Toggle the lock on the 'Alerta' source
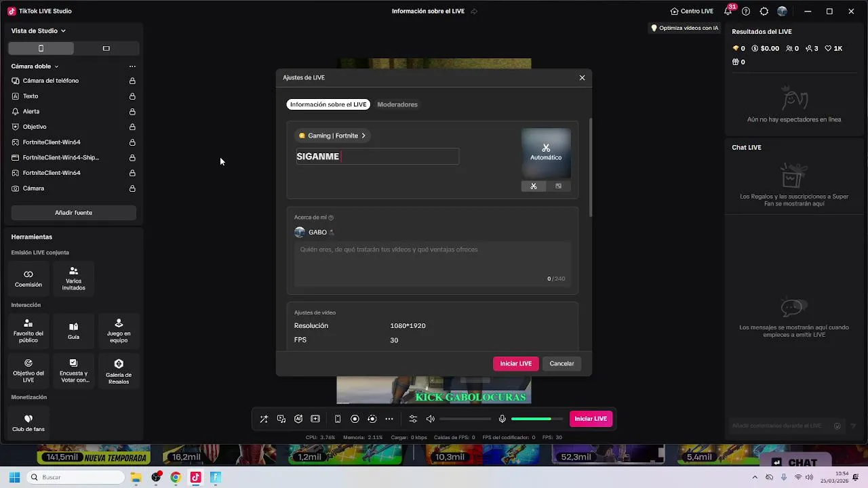Image resolution: width=868 pixels, height=488 pixels. tap(132, 112)
